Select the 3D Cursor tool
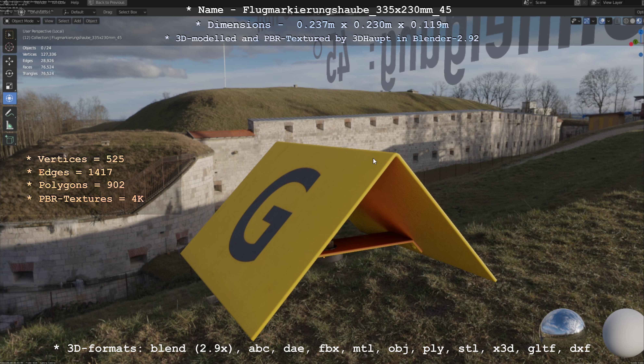 point(9,47)
